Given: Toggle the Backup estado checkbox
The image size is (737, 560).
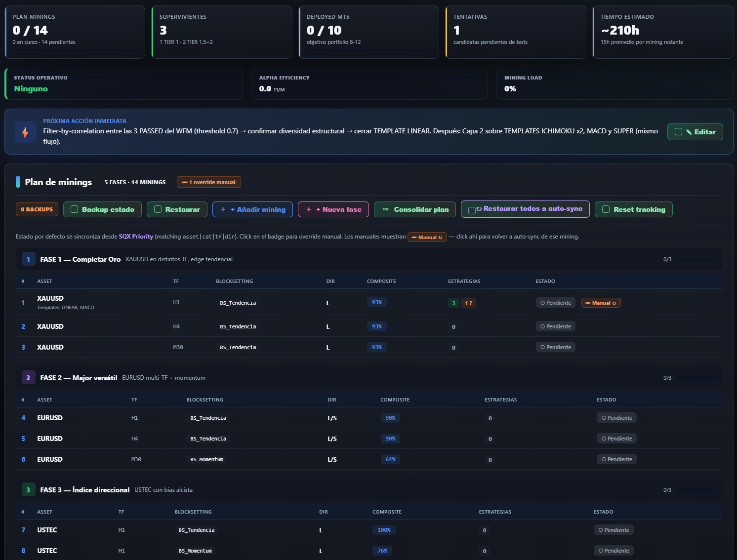Looking at the screenshot, I should pos(75,209).
